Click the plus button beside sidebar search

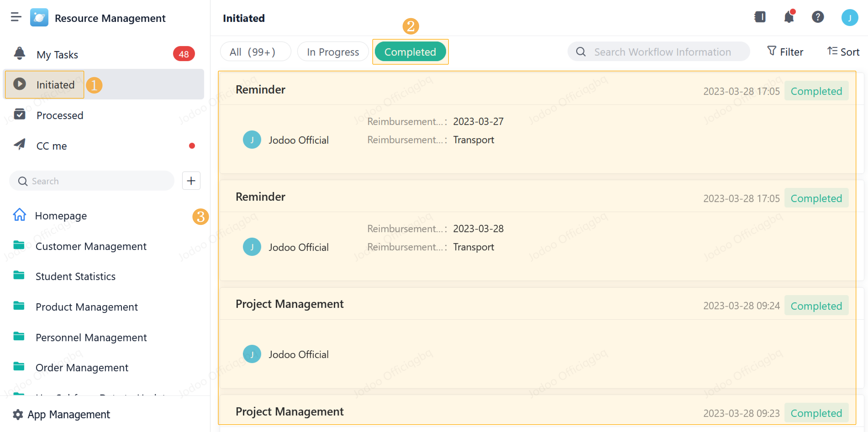click(191, 181)
